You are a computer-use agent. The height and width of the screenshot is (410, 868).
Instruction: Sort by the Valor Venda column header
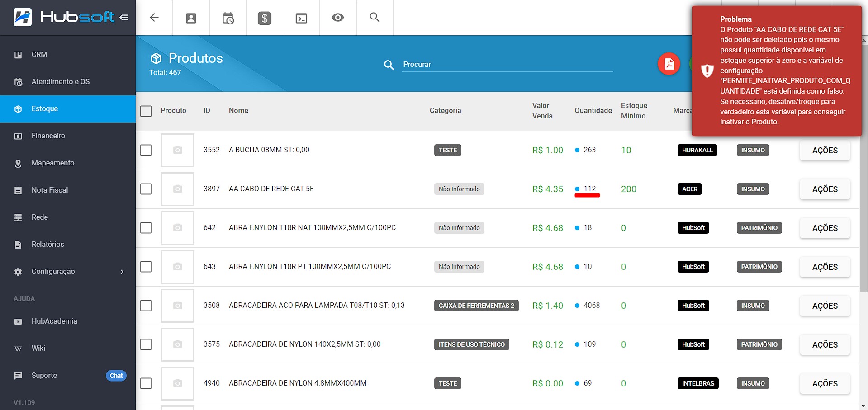click(542, 111)
